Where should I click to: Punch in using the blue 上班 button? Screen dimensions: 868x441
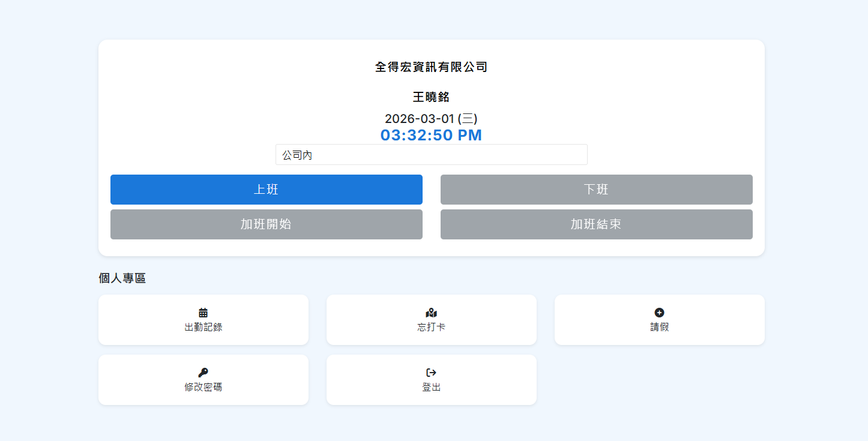click(x=266, y=190)
